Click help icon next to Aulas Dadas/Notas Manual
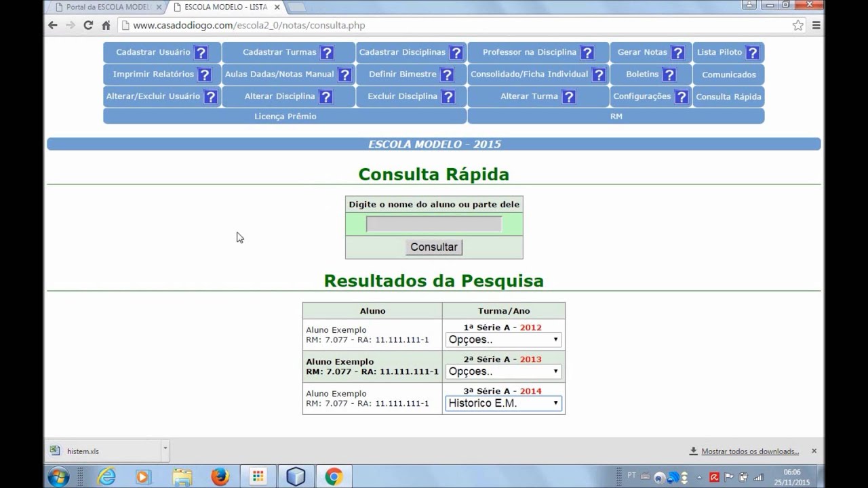 coord(344,75)
